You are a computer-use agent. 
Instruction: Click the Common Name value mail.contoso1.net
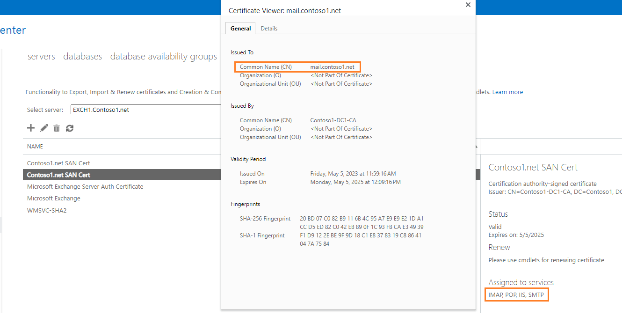[333, 67]
